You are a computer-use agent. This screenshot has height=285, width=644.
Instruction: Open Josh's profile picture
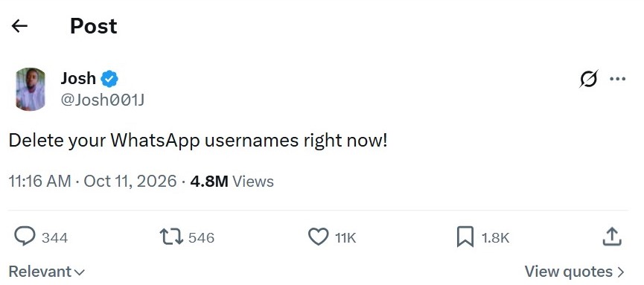pyautogui.click(x=31, y=89)
